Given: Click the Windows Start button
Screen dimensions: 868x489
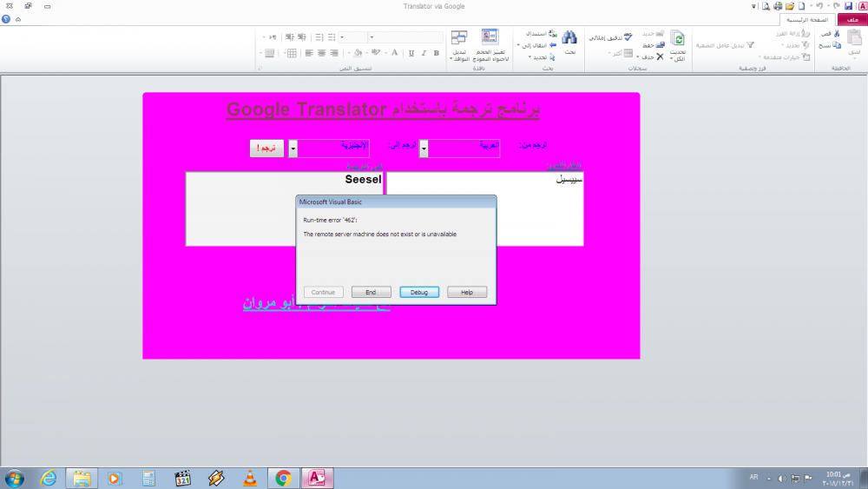Looking at the screenshot, I should [15, 479].
